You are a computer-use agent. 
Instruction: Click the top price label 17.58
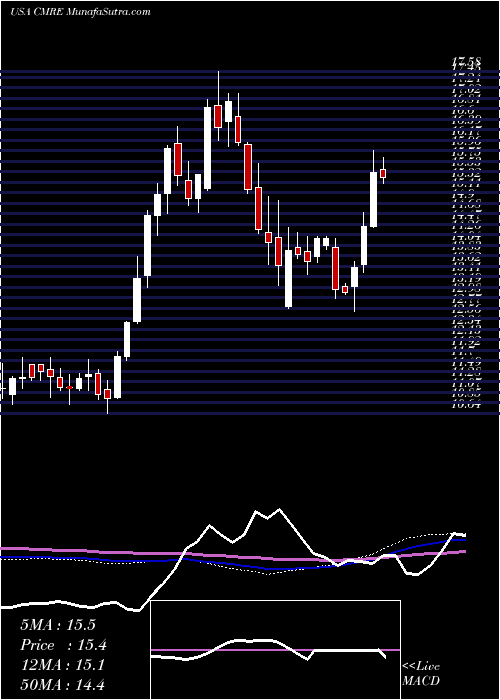pos(466,61)
